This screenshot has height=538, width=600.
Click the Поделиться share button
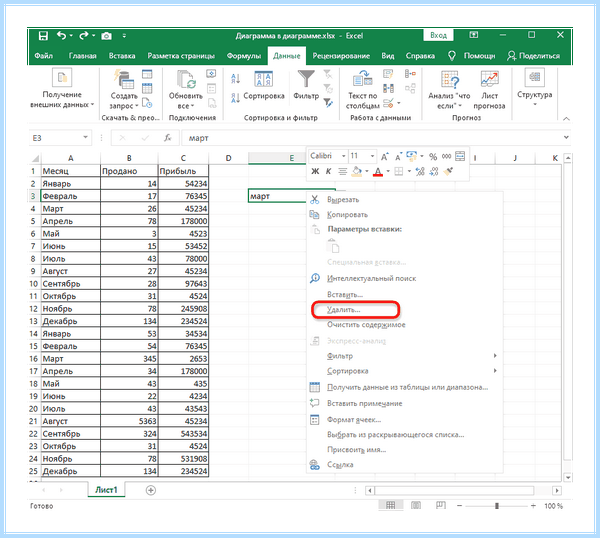pos(534,56)
